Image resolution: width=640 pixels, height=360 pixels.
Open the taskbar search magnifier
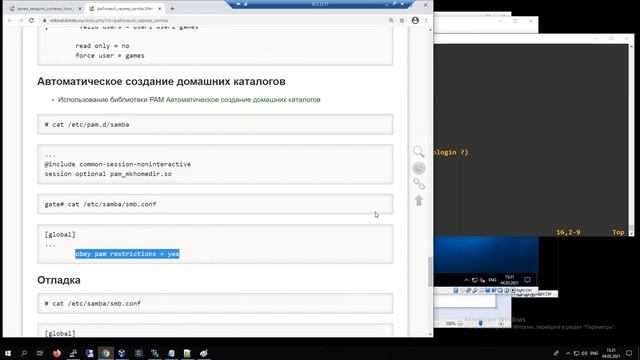coord(24,353)
